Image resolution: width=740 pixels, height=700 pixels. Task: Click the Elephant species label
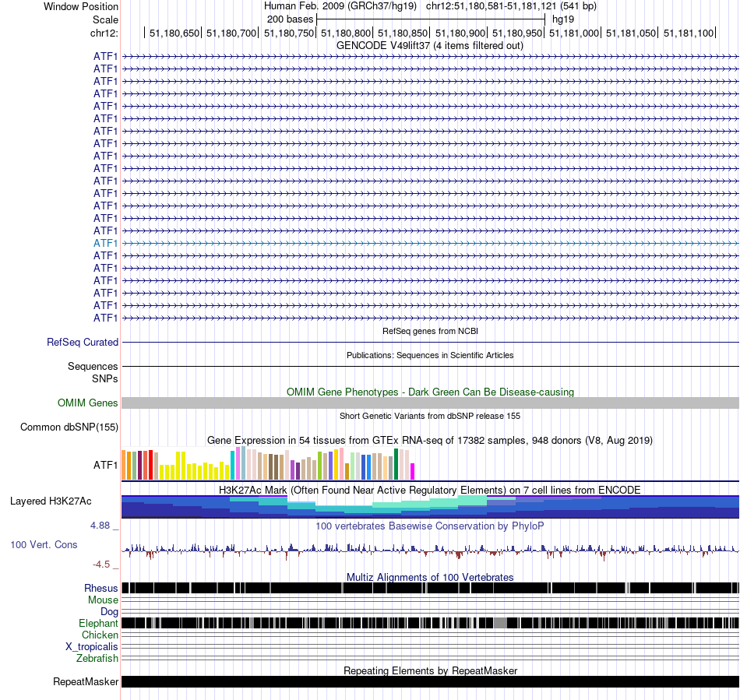[x=98, y=623]
